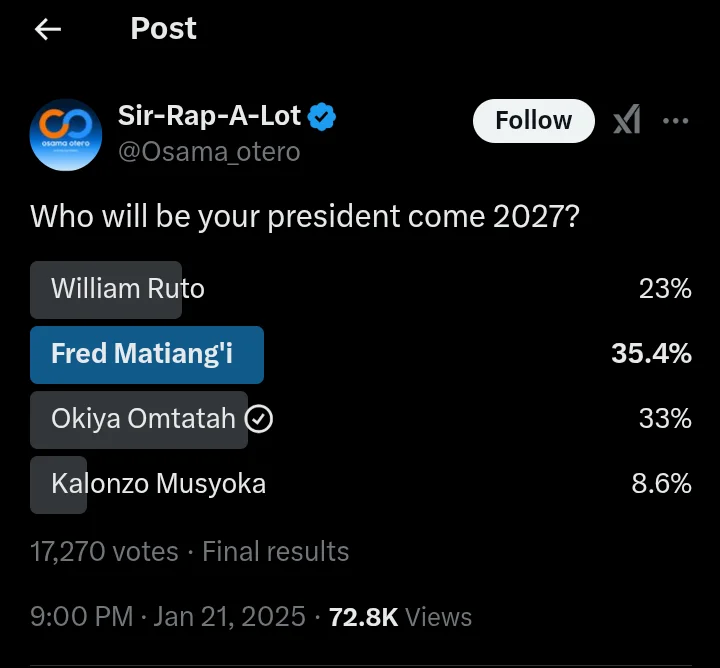
Task: Open the @Osama_otero handle link
Action: tap(209, 152)
